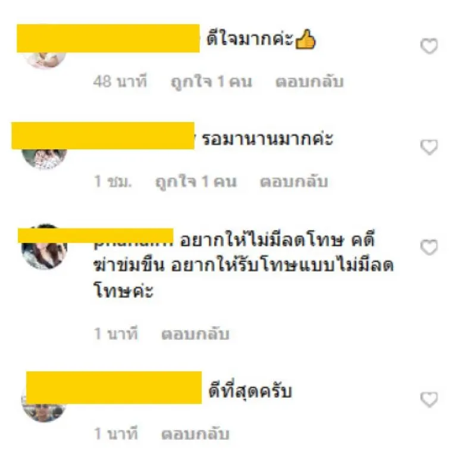Select the '48 นาที' timestamp
The width and height of the screenshot is (476, 466).
pyautogui.click(x=120, y=82)
